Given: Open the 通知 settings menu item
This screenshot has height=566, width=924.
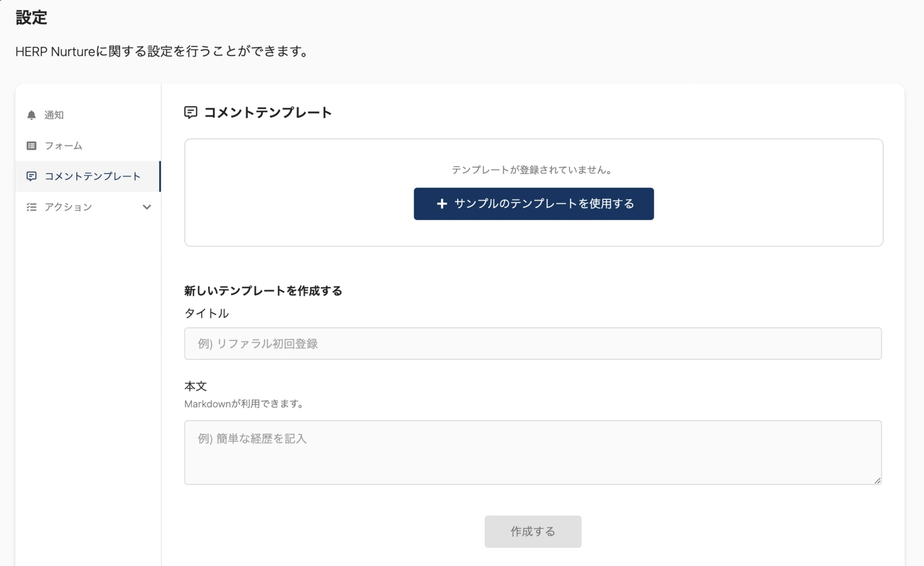Looking at the screenshot, I should click(x=54, y=115).
